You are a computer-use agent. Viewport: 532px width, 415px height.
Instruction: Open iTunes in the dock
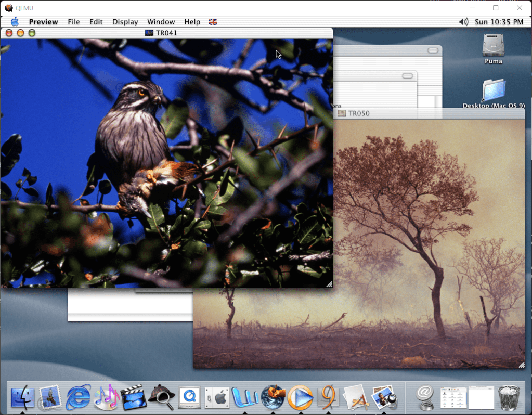coord(106,398)
